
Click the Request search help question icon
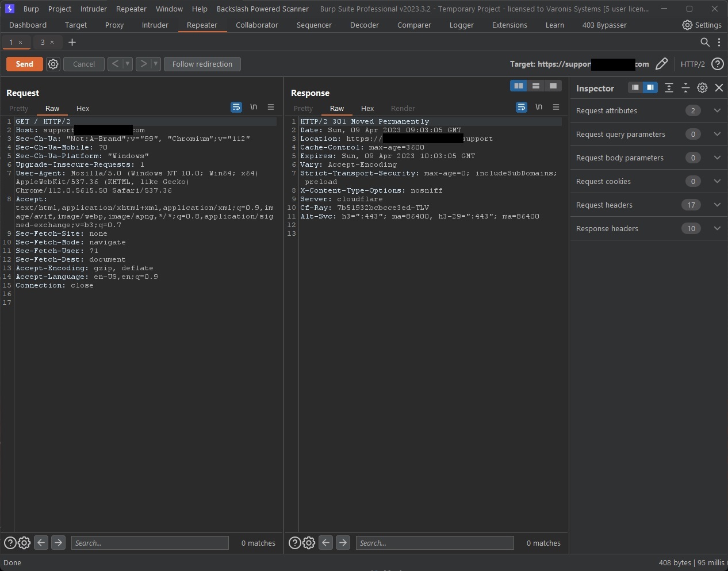(10, 543)
